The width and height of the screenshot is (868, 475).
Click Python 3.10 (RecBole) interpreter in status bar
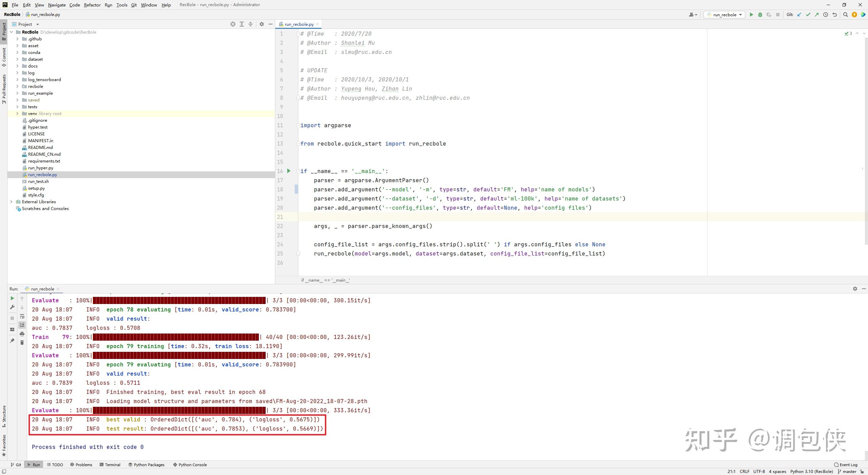point(811,471)
